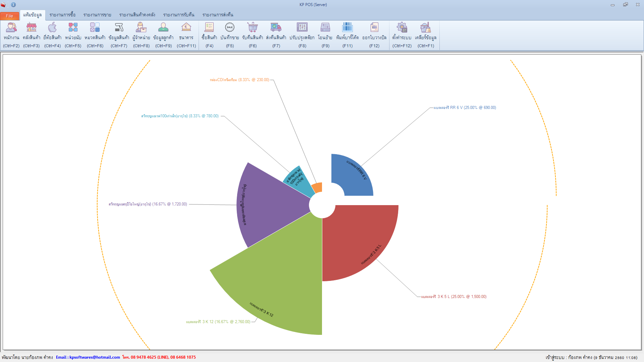644x362 pixels.
Task: Click developer name พัฒนาโดย in status bar
Action: [27, 357]
